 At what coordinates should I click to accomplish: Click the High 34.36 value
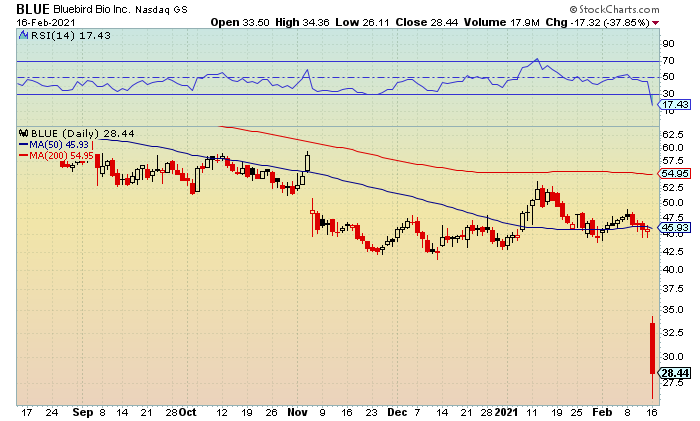coord(302,22)
